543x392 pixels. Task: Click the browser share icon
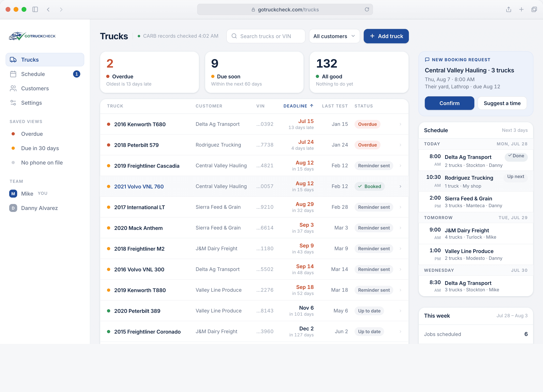tap(509, 10)
